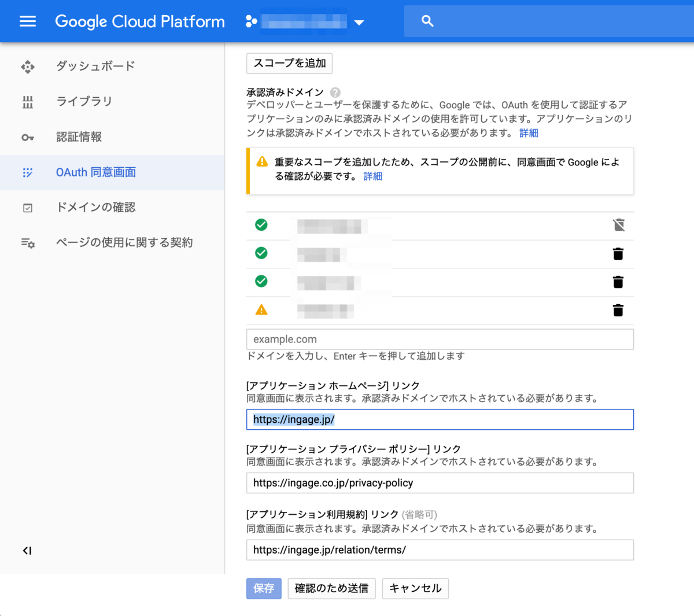Click the blurred project name selector

304,22
